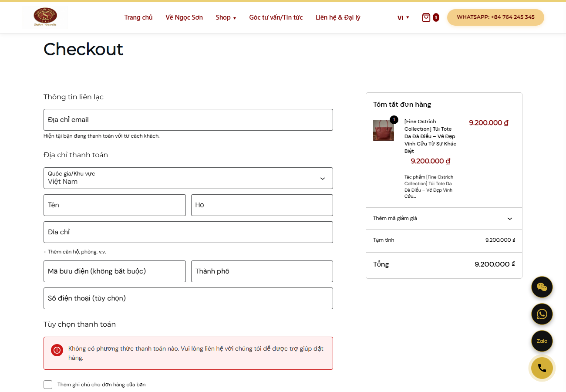Go to Trang chủ menu item

pyautogui.click(x=138, y=17)
